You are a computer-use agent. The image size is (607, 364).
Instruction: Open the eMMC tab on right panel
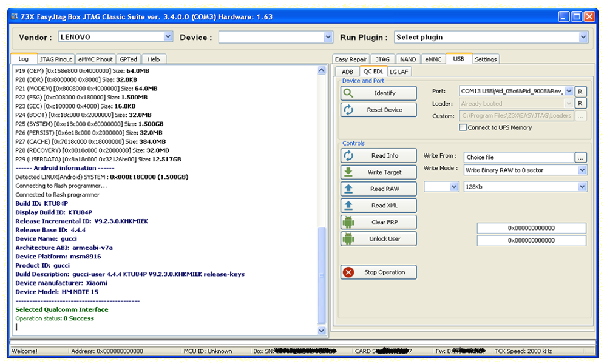(x=433, y=59)
